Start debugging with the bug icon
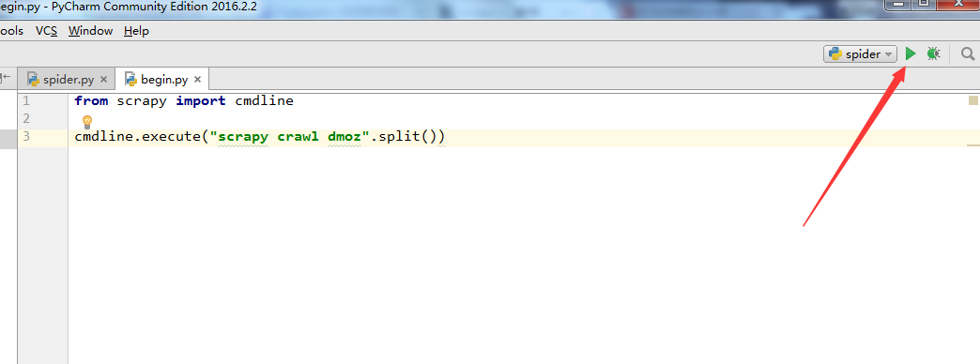This screenshot has height=364, width=980. [x=933, y=54]
